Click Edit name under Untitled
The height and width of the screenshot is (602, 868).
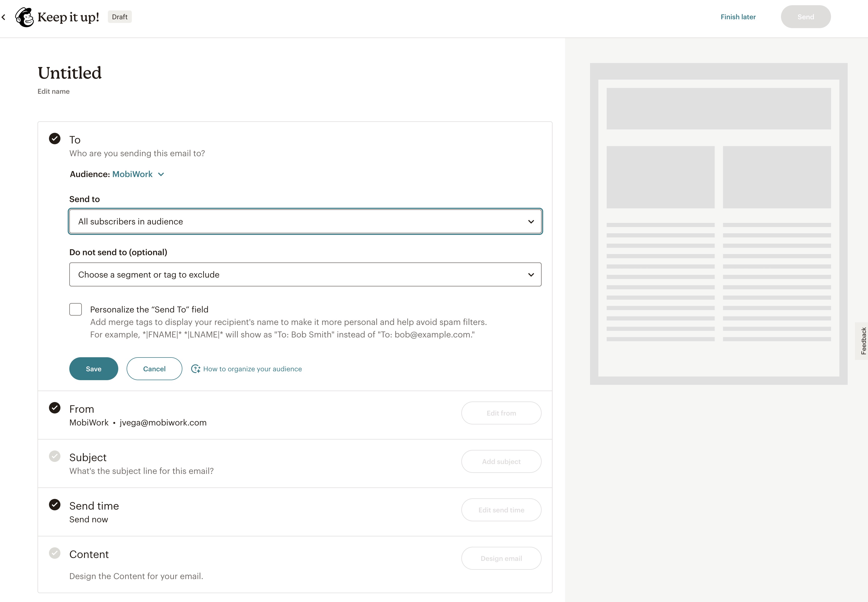point(54,91)
